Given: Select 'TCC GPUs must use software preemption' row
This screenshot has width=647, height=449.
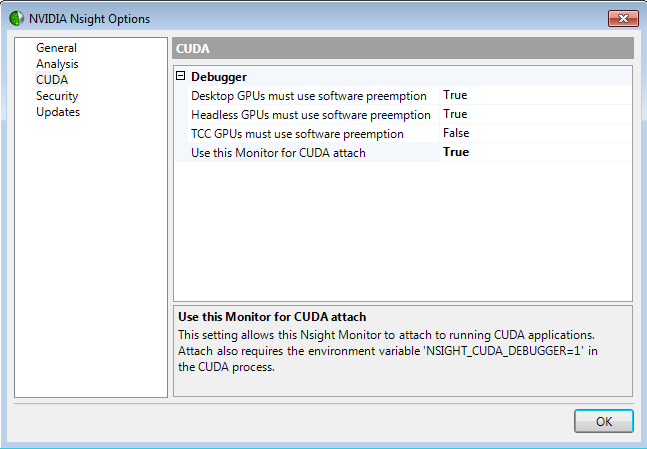Looking at the screenshot, I should 297,133.
